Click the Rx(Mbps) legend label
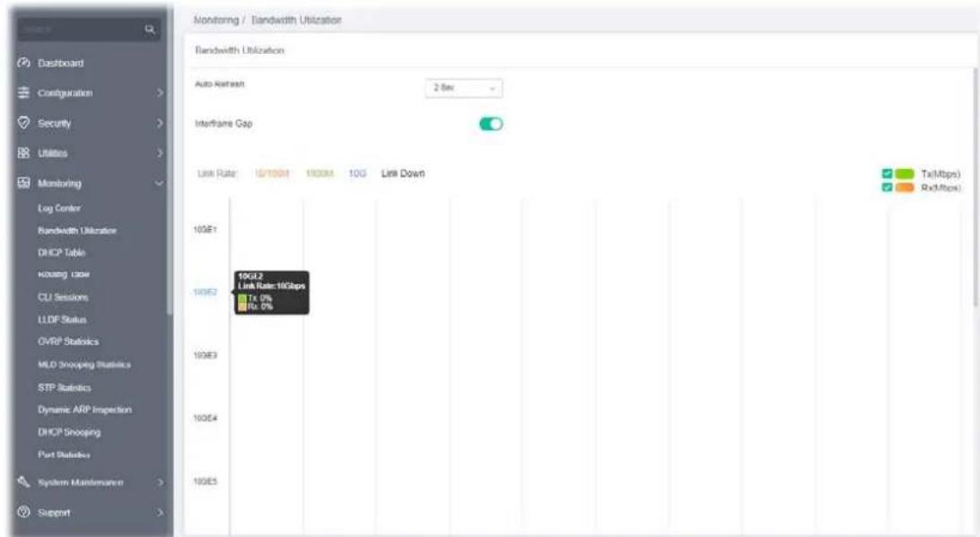The width and height of the screenshot is (980, 537). (x=941, y=187)
